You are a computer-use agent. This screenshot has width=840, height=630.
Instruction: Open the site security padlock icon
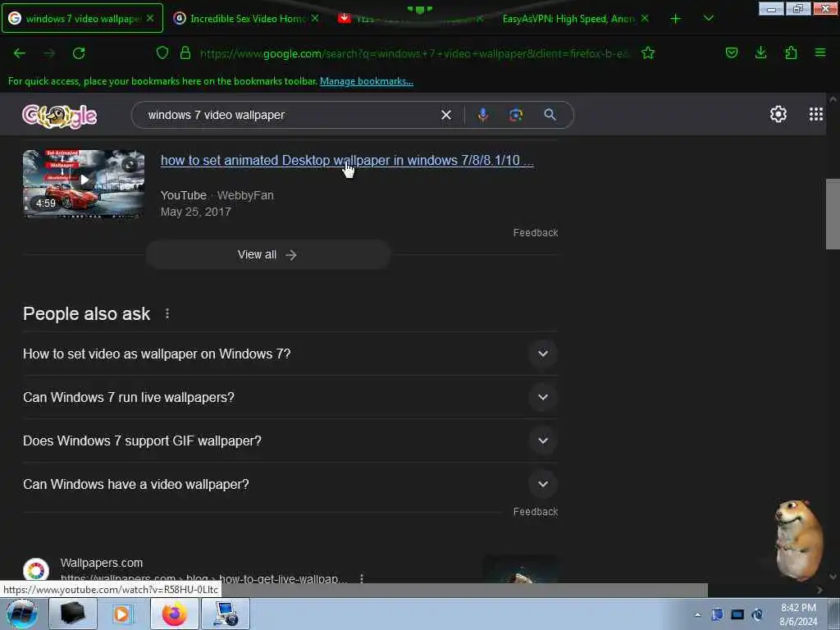coord(185,52)
